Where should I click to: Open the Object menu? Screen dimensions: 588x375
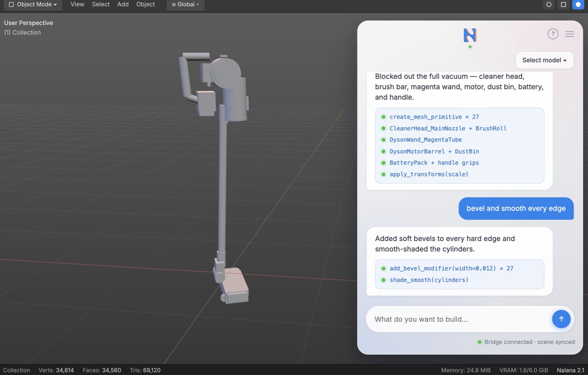pyautogui.click(x=146, y=4)
